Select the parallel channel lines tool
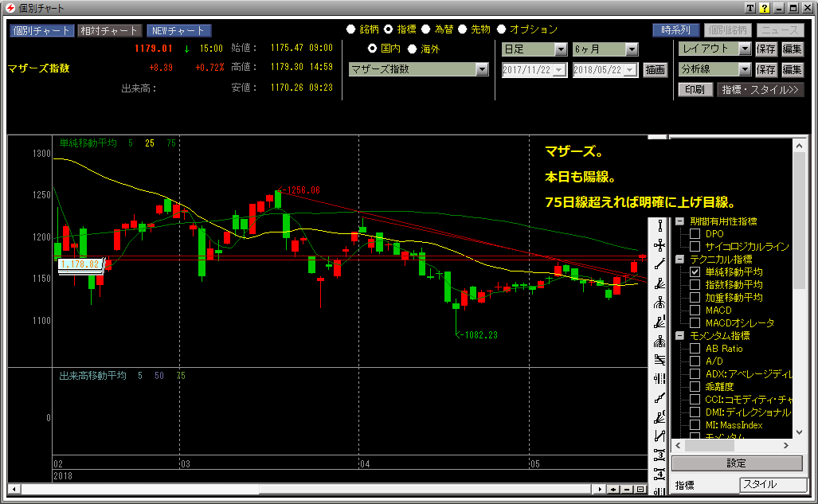The width and height of the screenshot is (818, 504). [x=659, y=360]
